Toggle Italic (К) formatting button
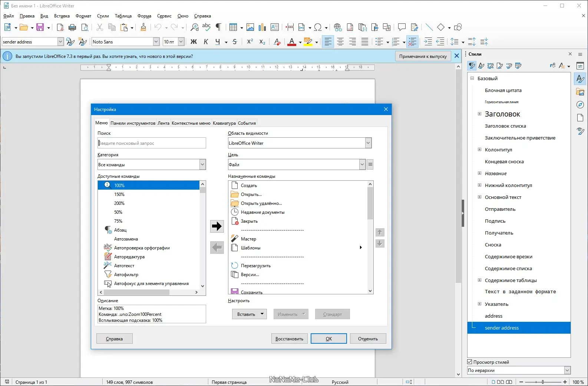The height and width of the screenshot is (386, 588). (206, 42)
